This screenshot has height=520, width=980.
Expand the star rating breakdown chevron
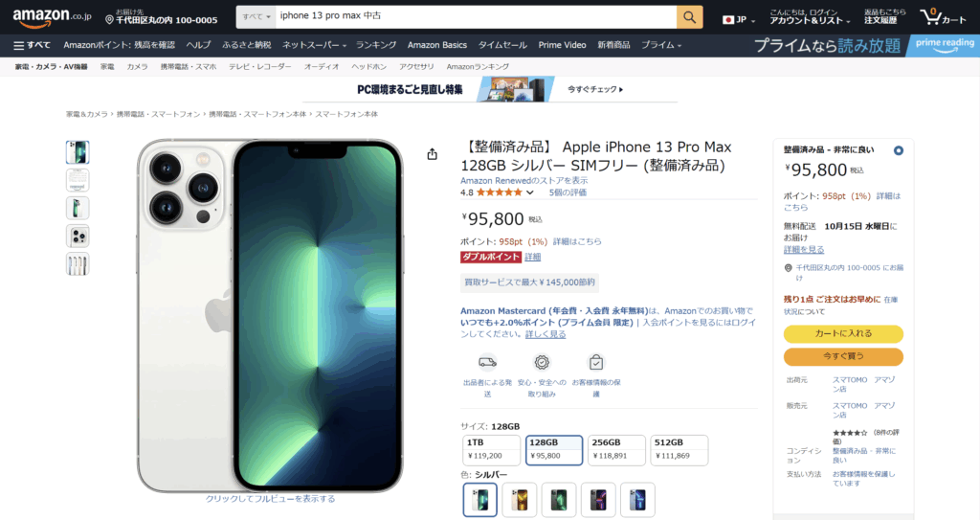(530, 192)
